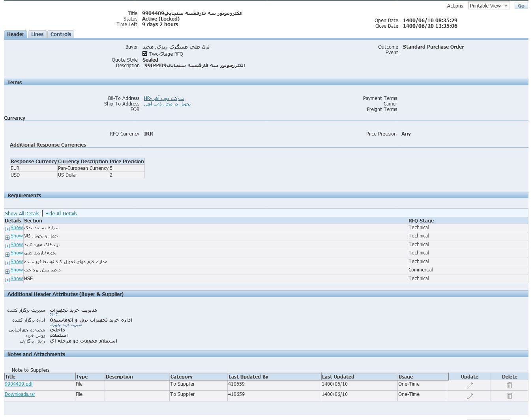The image size is (532, 420).
Task: Open the Downloads.rar attachment link
Action: [20, 394]
